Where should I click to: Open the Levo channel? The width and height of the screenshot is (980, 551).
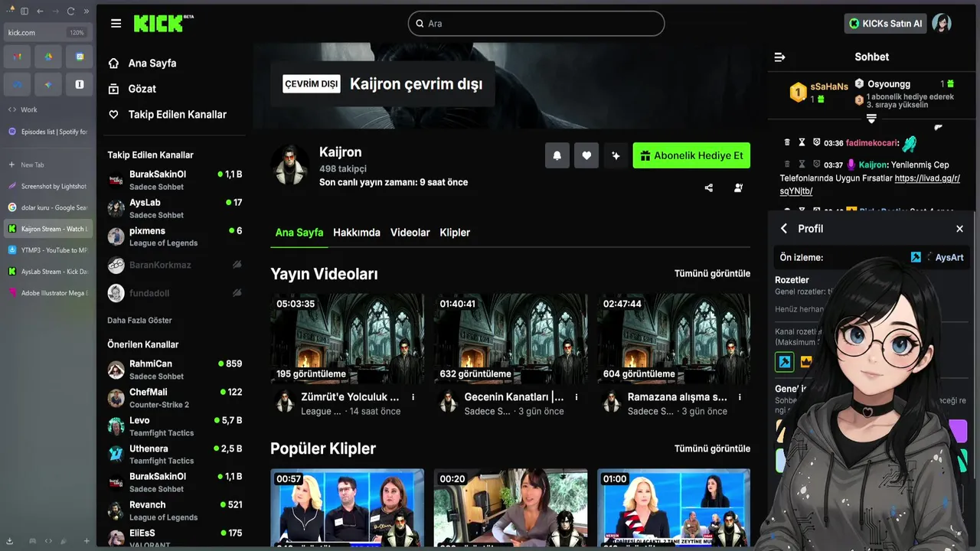coord(175,426)
